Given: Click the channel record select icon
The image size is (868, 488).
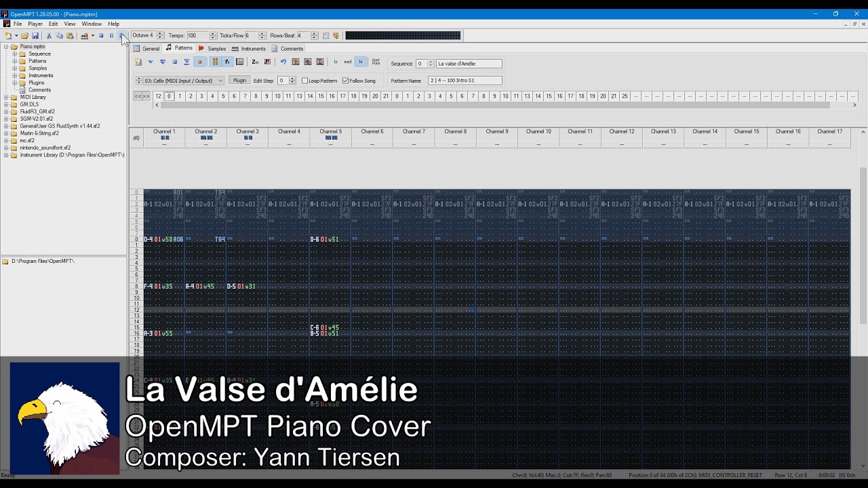Looking at the screenshot, I should tap(239, 62).
